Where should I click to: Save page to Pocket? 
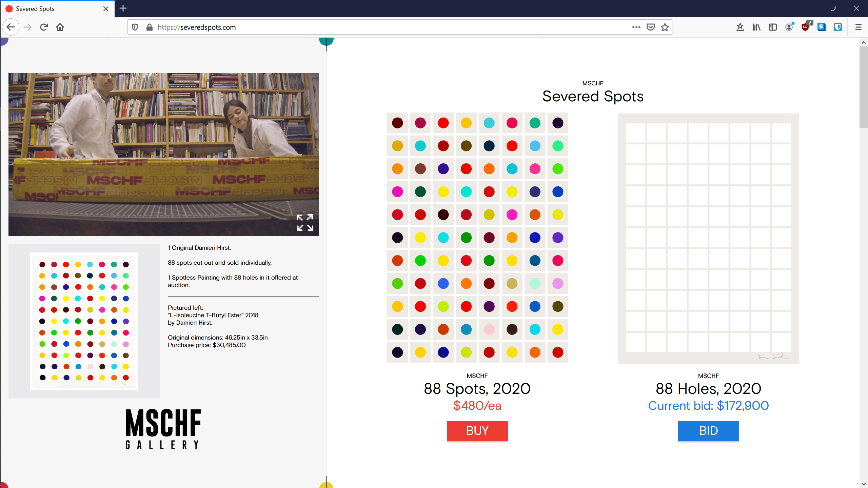point(650,27)
